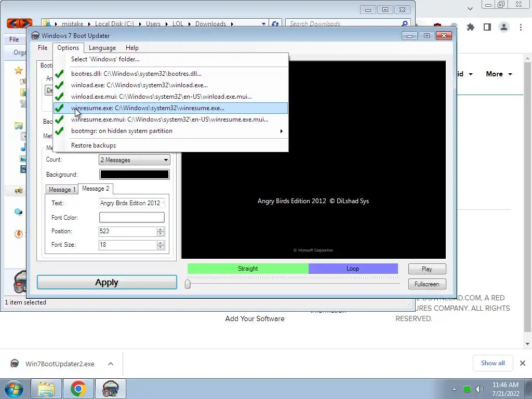The image size is (532, 399).
Task: Decrease Font Size spinner down
Action: coord(161,247)
